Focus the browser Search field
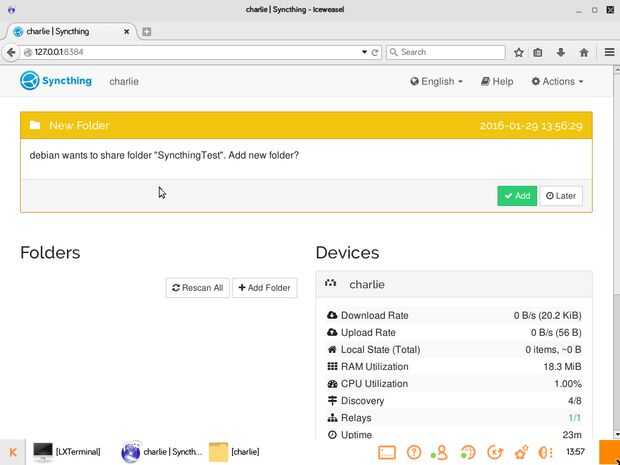 (x=450, y=52)
